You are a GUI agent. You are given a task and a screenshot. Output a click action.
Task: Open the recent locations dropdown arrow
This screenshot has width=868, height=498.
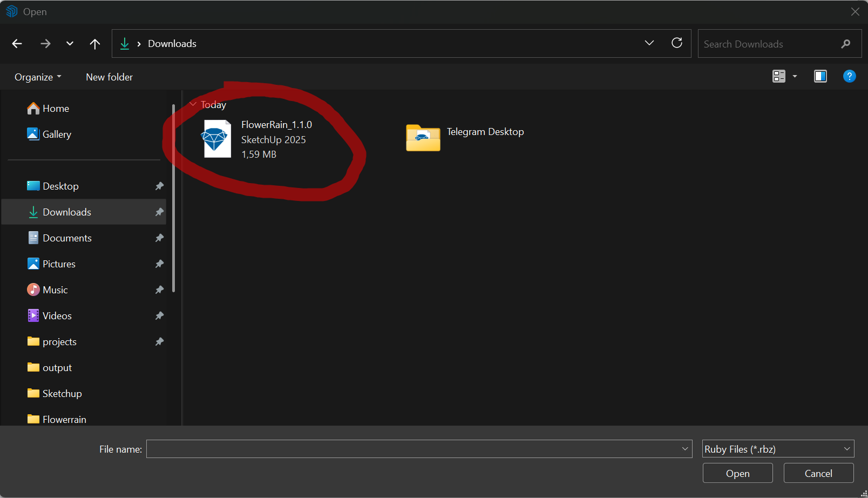70,44
